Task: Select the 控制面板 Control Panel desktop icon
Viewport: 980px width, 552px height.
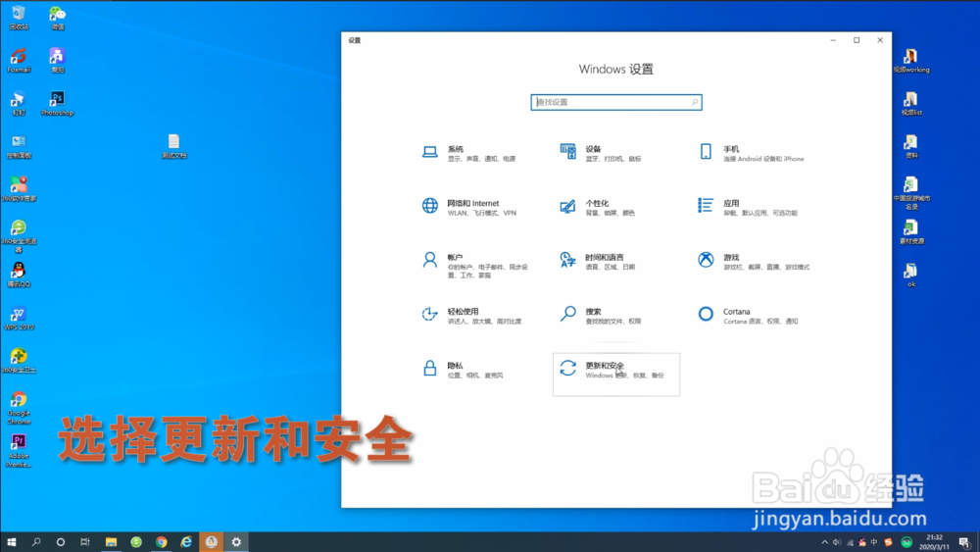Action: [x=19, y=146]
